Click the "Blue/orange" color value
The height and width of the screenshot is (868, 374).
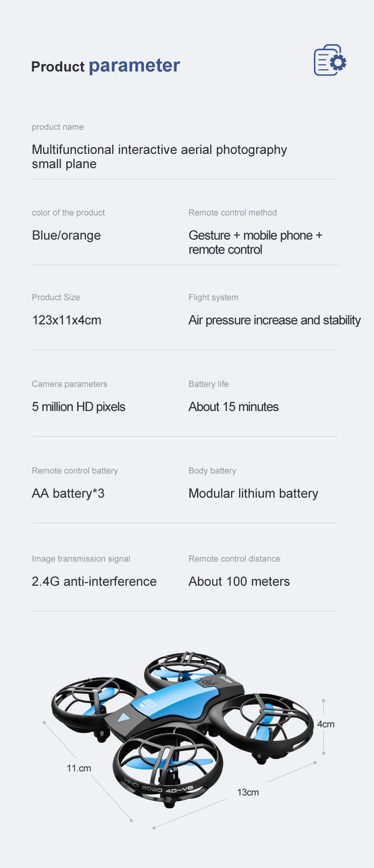pyautogui.click(x=66, y=235)
